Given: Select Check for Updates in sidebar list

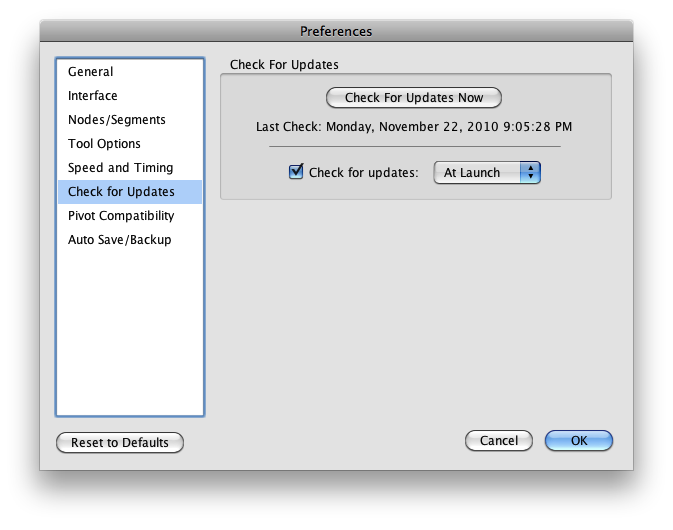Looking at the screenshot, I should point(130,192).
